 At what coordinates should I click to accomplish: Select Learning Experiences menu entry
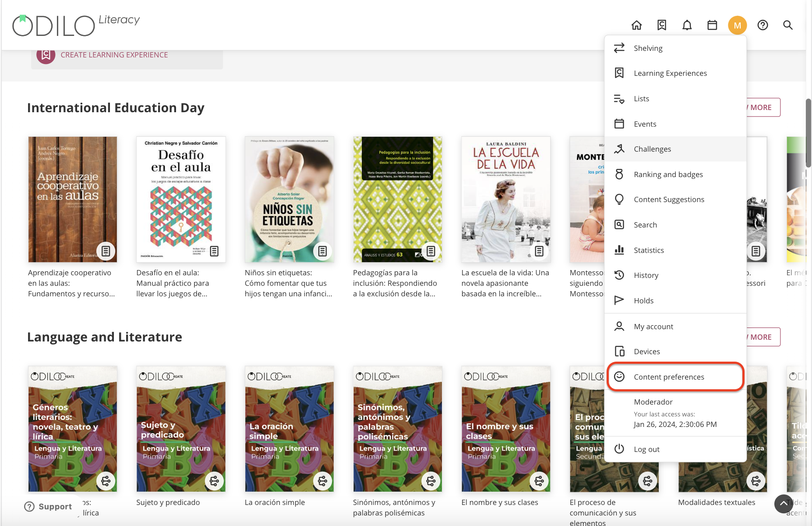(x=675, y=73)
